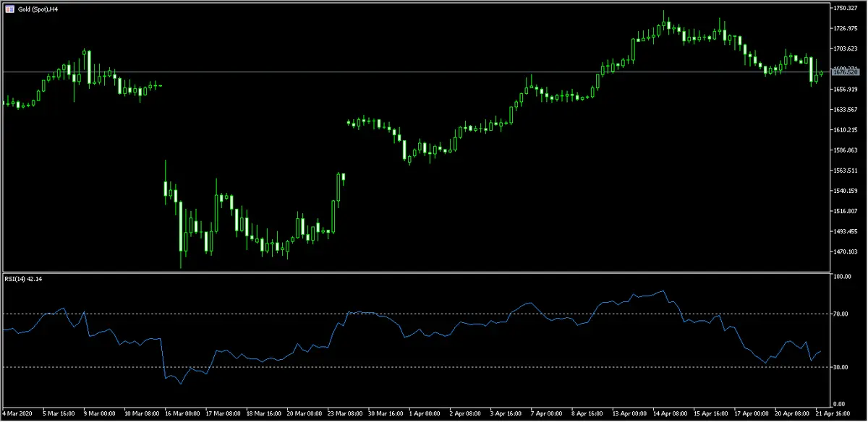Image resolution: width=868 pixels, height=422 pixels.
Task: Click the 1610.215 price scale label
Action: click(x=845, y=130)
